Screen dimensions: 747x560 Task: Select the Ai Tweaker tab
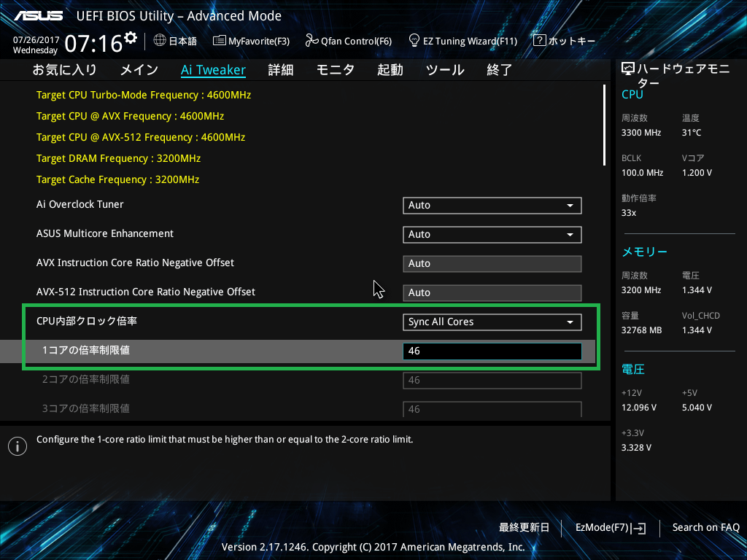point(213,70)
